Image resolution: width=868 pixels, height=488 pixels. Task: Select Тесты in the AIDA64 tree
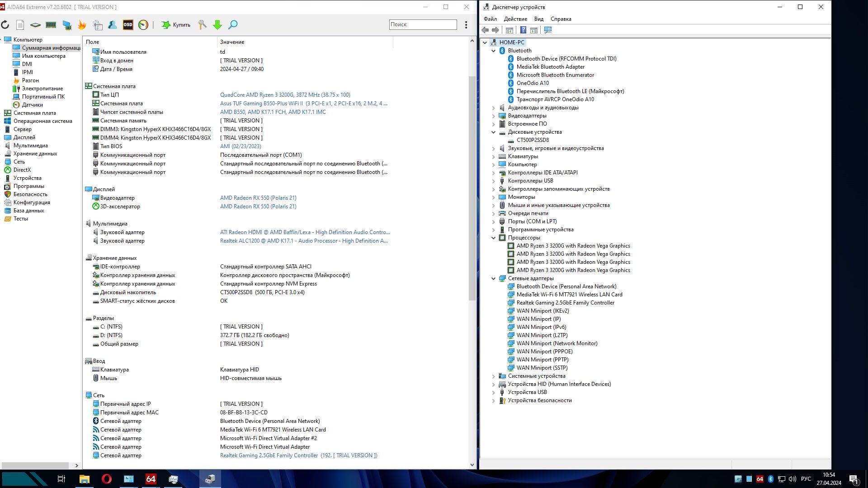click(20, 219)
